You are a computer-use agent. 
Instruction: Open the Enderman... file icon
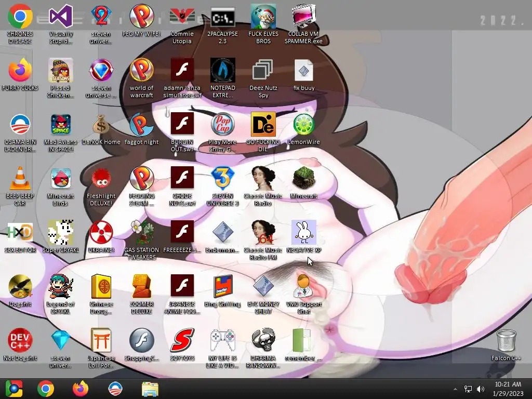[222, 232]
